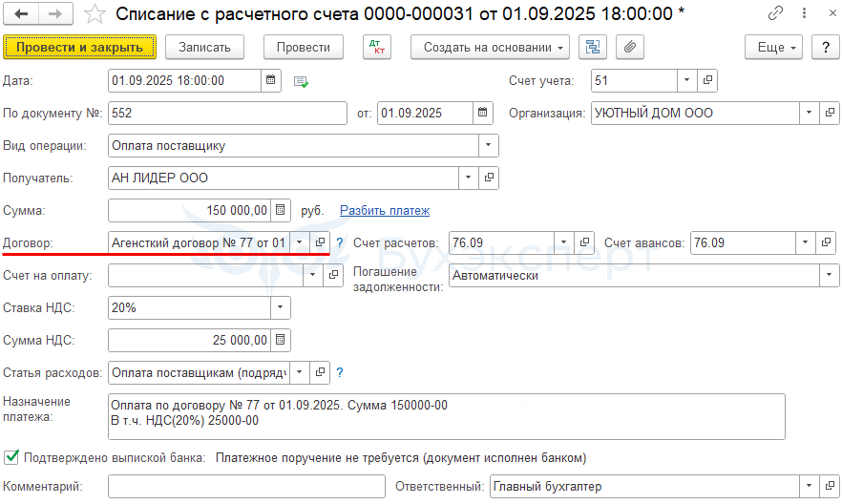This screenshot has width=842, height=504.
Task: Open Счет учета 51 record
Action: [707, 80]
